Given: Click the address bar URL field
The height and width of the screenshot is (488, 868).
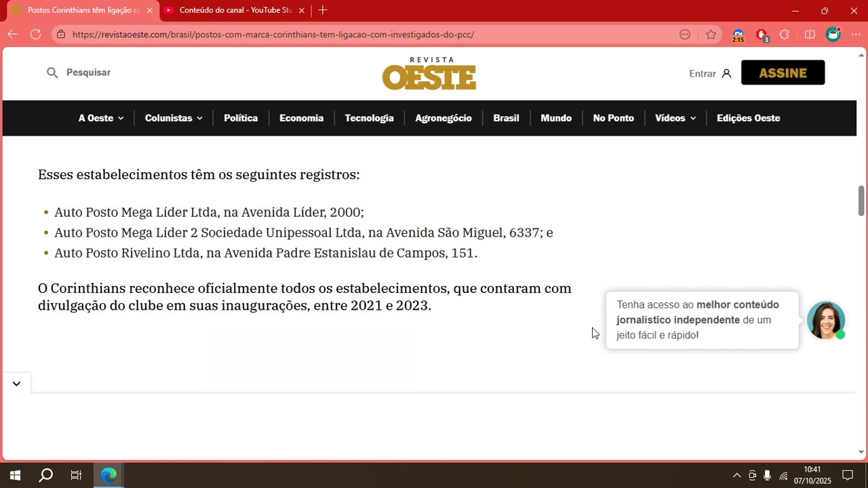Looking at the screenshot, I should pos(273,35).
